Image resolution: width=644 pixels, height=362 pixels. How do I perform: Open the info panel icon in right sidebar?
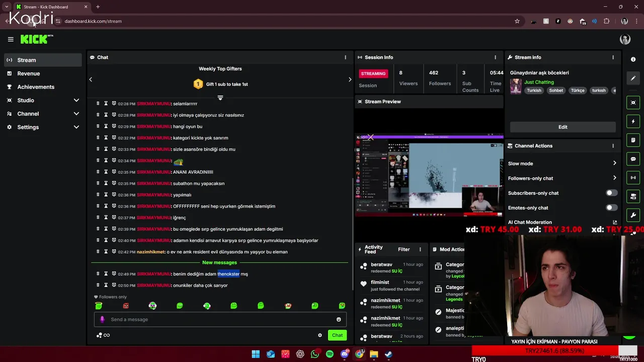click(633, 59)
